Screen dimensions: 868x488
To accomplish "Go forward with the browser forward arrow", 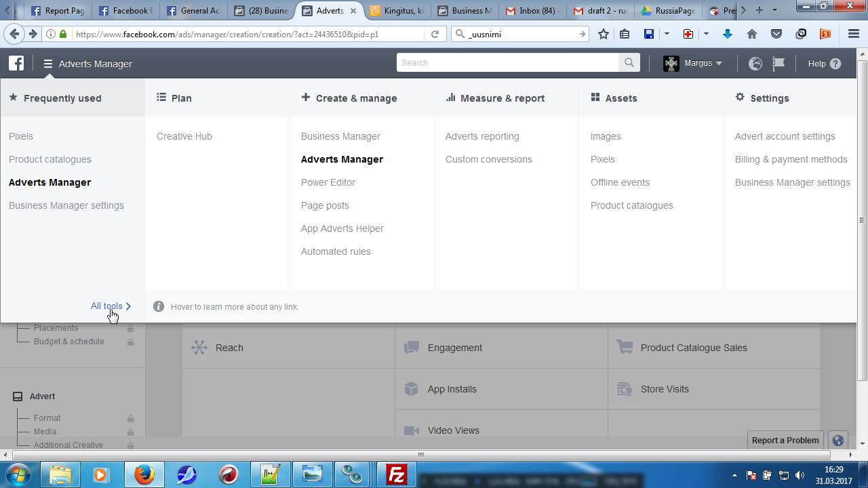I will [x=33, y=34].
